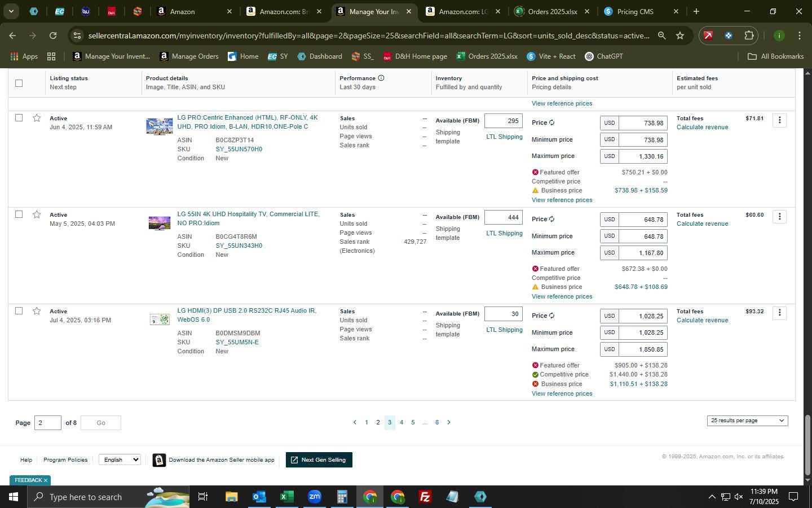Open Zoom from the Windows taskbar
812x508 pixels.
pos(315,497)
